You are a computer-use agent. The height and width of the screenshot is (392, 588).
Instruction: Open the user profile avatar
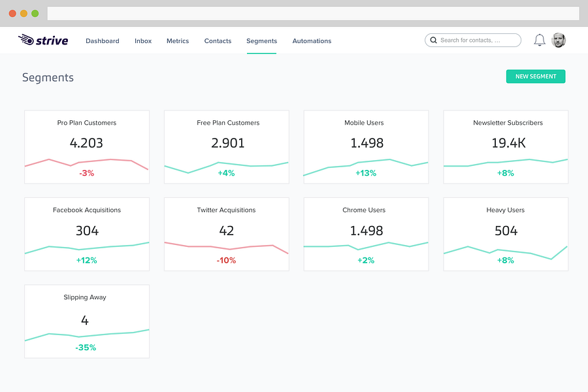(x=559, y=40)
